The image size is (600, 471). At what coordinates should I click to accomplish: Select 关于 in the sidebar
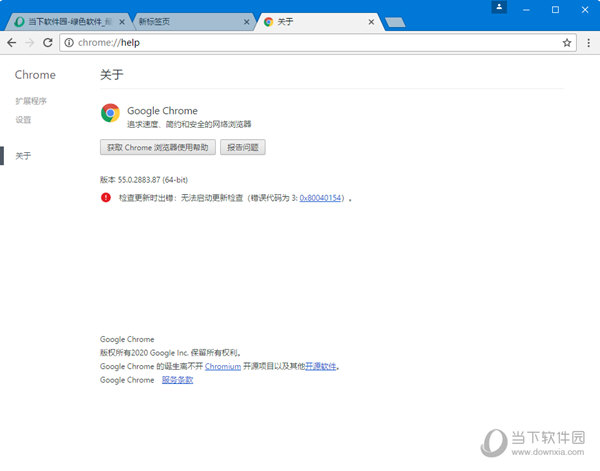23,156
